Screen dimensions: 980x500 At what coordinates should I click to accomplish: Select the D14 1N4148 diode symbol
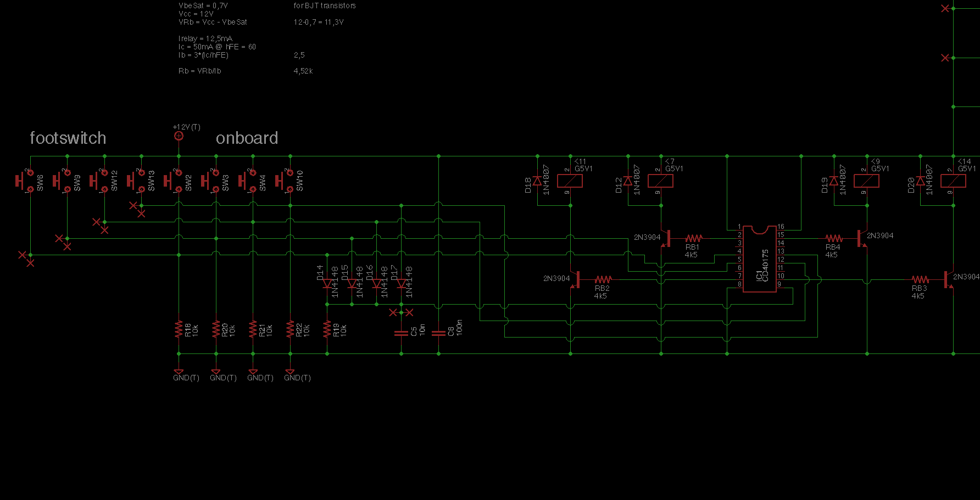327,283
